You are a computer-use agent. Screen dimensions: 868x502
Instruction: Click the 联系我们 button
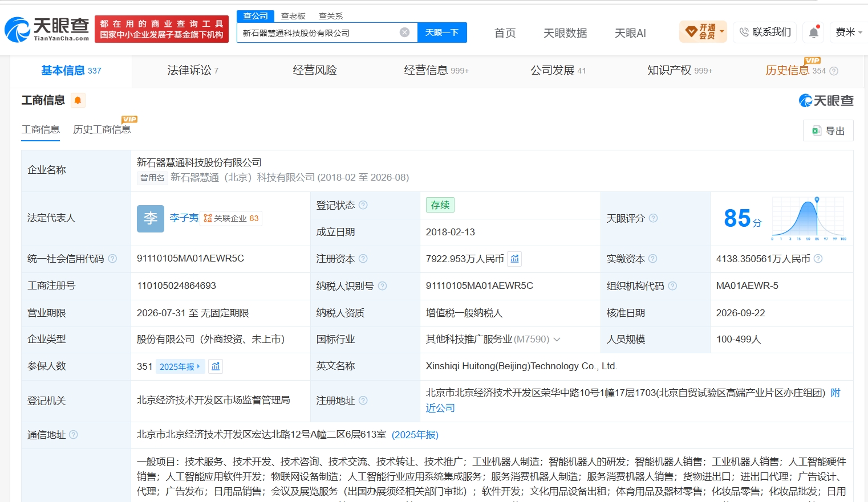[765, 32]
